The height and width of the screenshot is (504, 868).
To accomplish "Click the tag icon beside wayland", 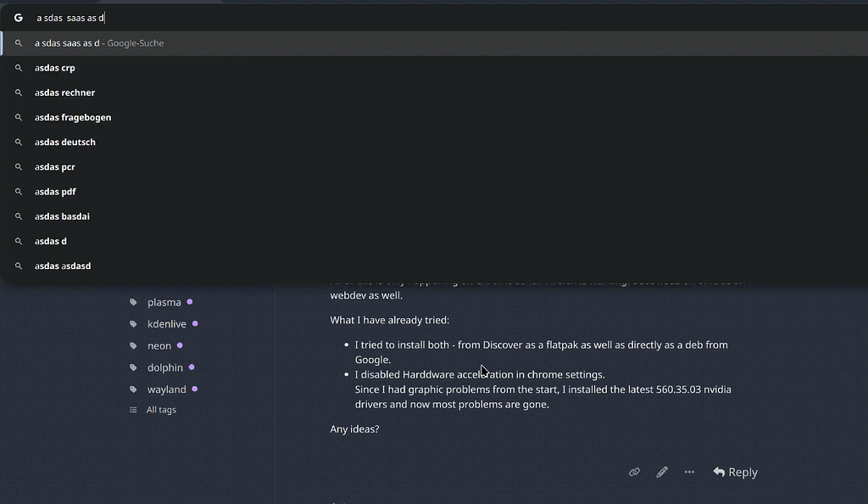I will [133, 389].
